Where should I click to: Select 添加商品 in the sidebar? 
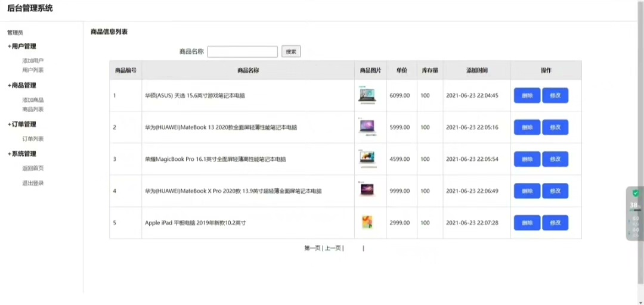[x=33, y=100]
